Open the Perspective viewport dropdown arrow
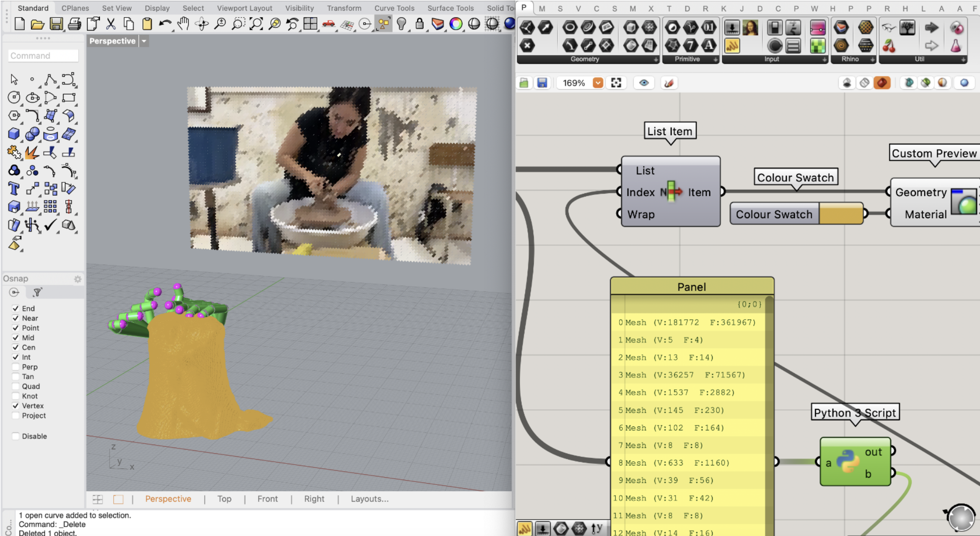 coord(144,41)
